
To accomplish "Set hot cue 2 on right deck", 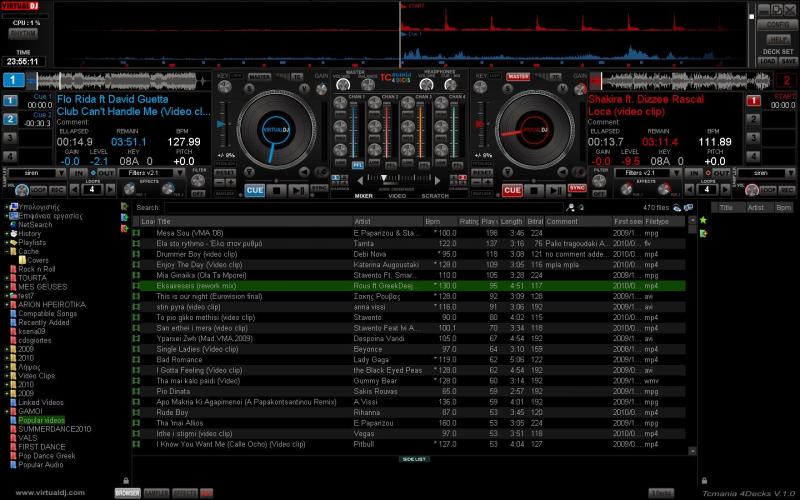I will tap(754, 119).
